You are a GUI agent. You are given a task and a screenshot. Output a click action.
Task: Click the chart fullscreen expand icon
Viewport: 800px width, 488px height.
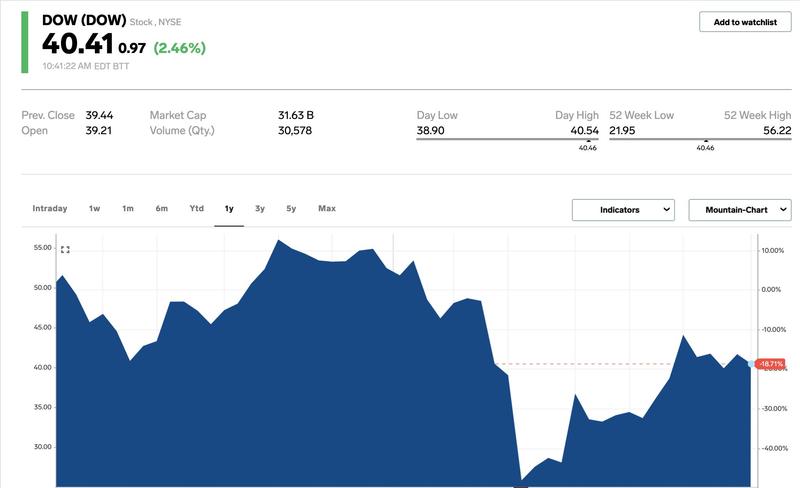coord(65,250)
